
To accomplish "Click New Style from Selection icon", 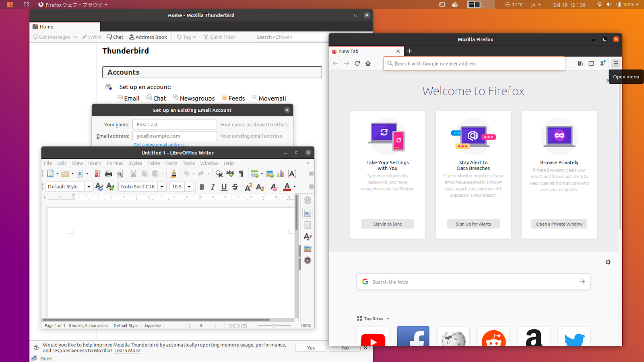I will [110, 187].
